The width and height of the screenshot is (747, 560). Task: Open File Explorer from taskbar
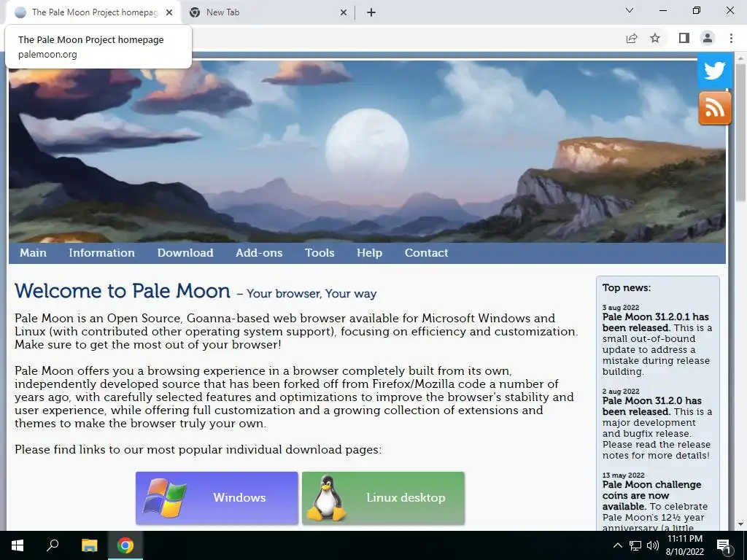89,545
